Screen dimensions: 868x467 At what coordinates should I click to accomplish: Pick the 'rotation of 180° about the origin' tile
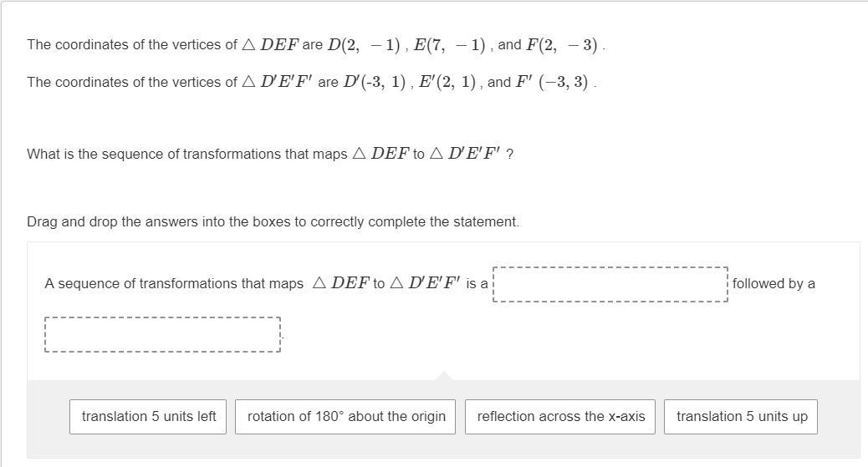345,416
